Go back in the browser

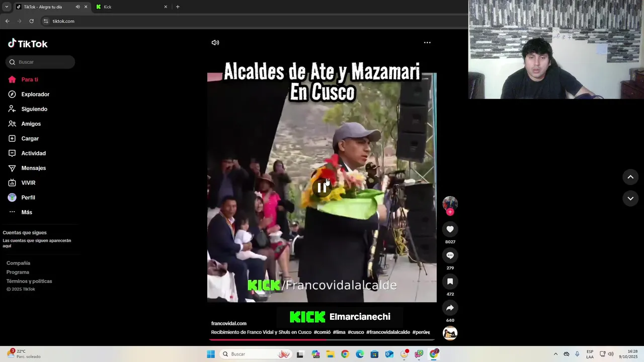[x=7, y=21]
